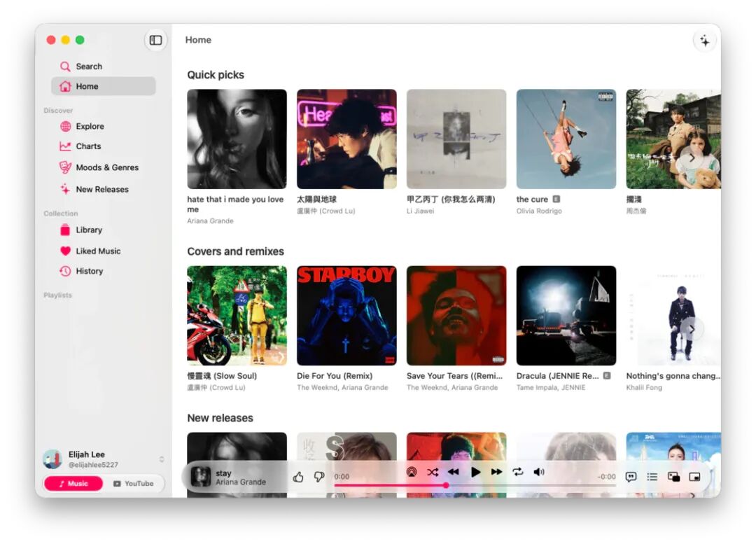Viewport: 756px width, 544px height.
Task: Open the 太陽與地球 album cover
Action: 346,139
